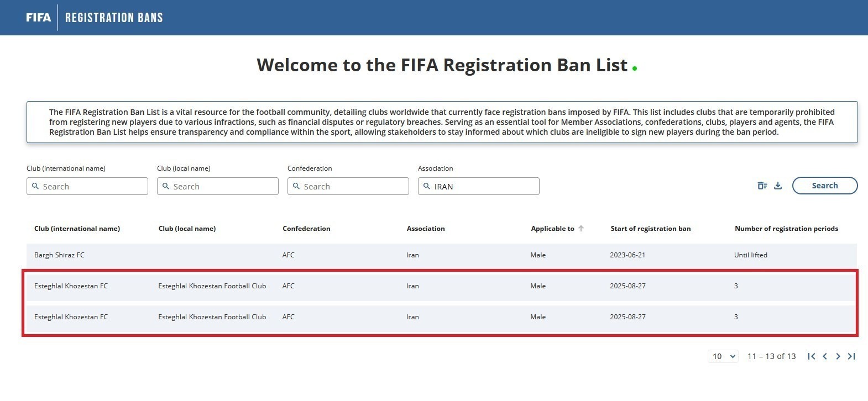Click the Club (local name) search field
The height and width of the screenshot is (401, 868).
(x=218, y=187)
